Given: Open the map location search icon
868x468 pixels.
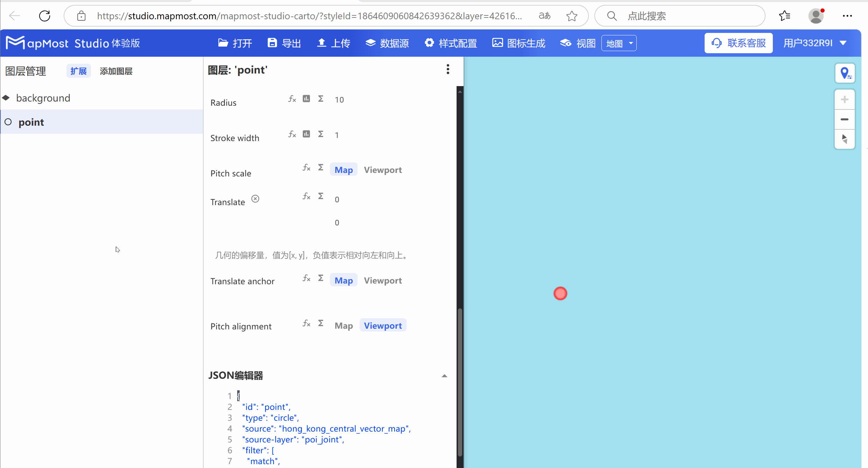Looking at the screenshot, I should pyautogui.click(x=845, y=73).
